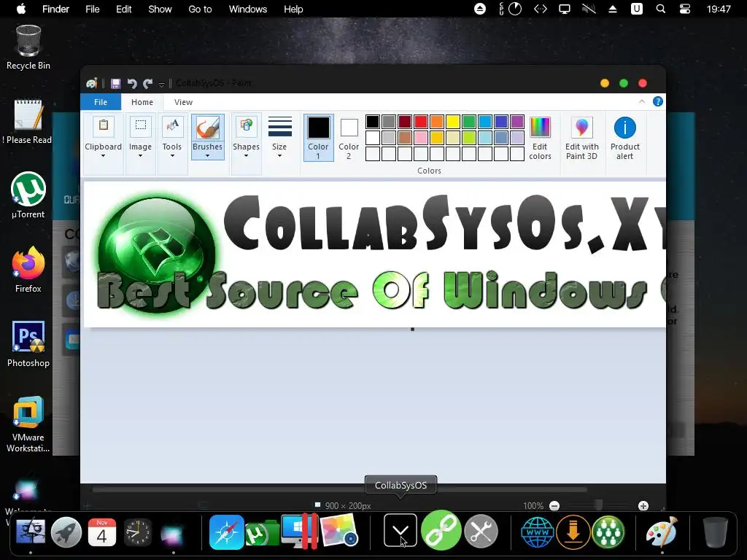Open the File menu in Paint
This screenshot has width=747, height=560.
tap(101, 102)
